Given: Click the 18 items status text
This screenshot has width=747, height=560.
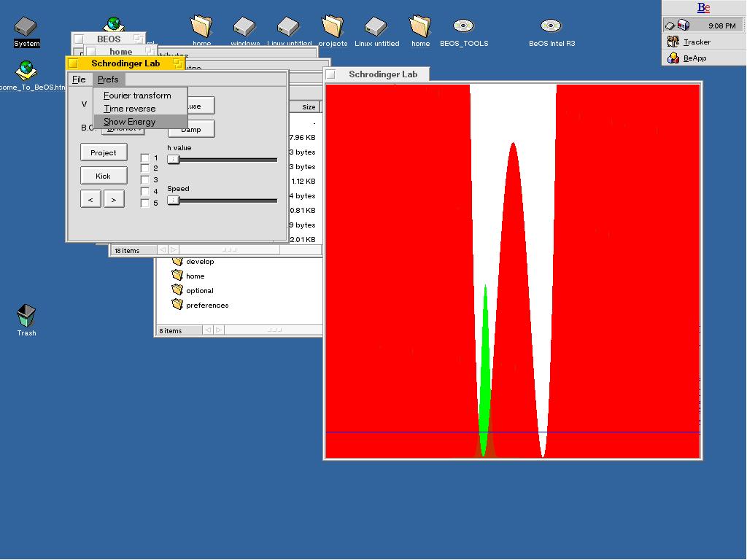Looking at the screenshot, I should tap(127, 251).
